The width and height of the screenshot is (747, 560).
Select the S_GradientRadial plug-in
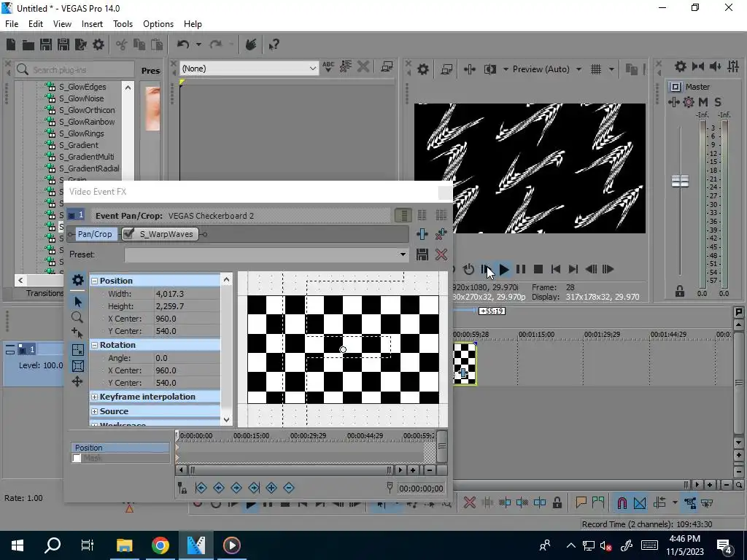pos(88,168)
